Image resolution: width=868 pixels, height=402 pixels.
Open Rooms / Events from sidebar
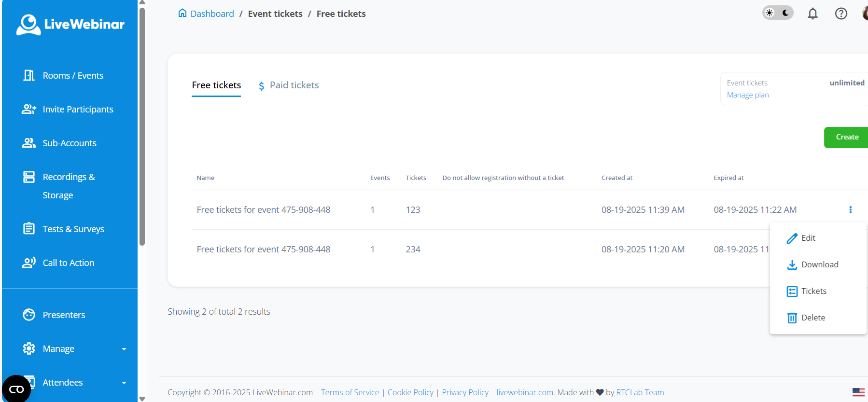coord(72,76)
